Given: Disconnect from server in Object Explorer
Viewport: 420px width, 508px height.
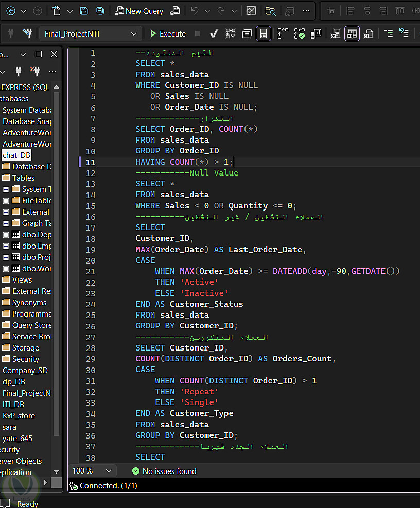Looking at the screenshot, I should [35, 71].
